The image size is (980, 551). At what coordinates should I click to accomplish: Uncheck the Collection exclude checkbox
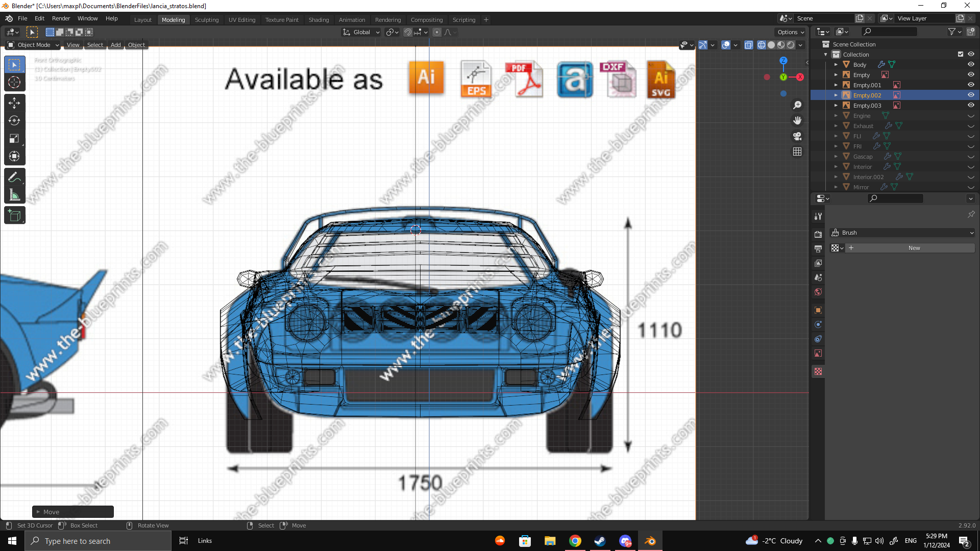point(961,55)
